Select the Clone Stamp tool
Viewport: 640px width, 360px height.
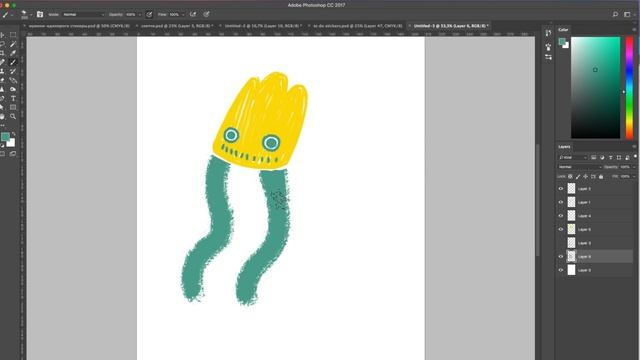3,71
